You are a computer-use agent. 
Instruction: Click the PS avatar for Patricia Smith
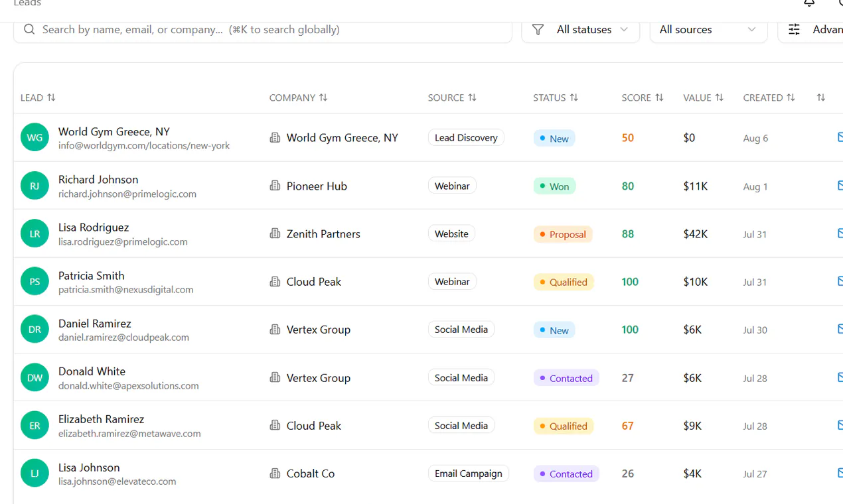point(35,281)
